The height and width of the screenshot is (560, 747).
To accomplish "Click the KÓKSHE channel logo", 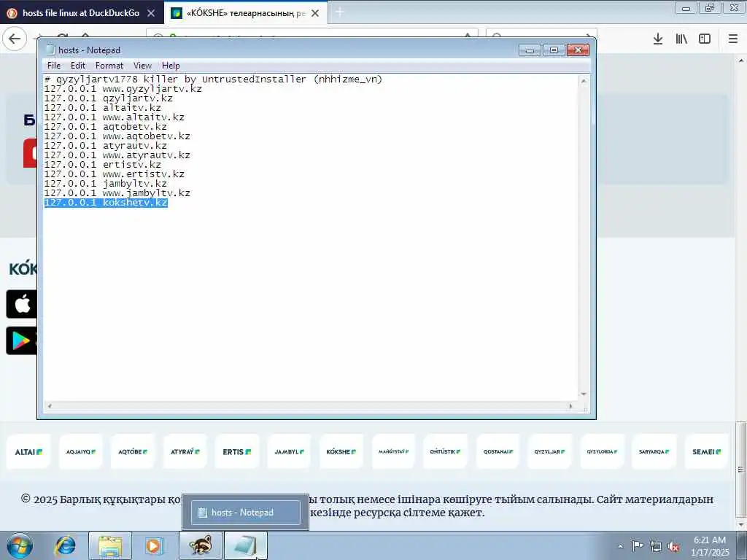I will [x=341, y=451].
